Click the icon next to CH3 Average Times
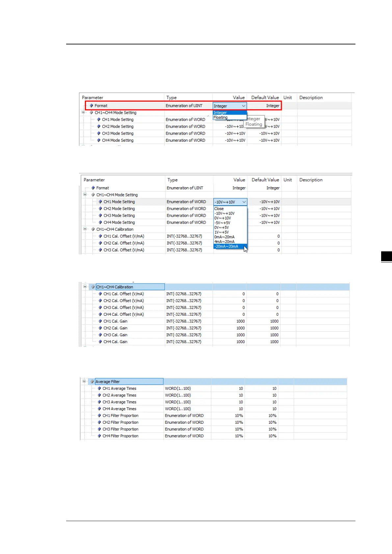The height and width of the screenshot is (554, 392). click(x=99, y=402)
